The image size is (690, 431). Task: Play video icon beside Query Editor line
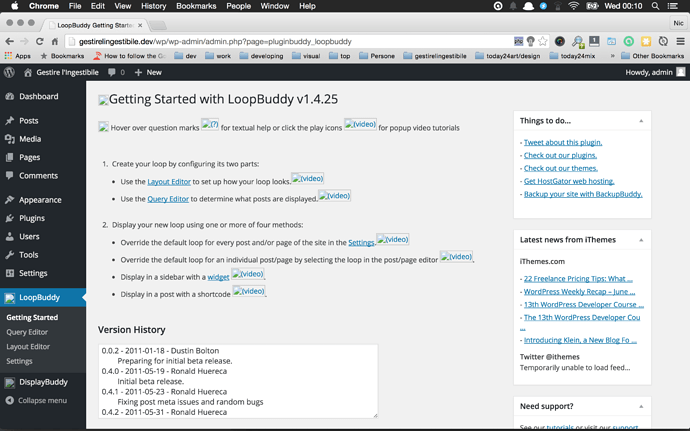point(334,195)
